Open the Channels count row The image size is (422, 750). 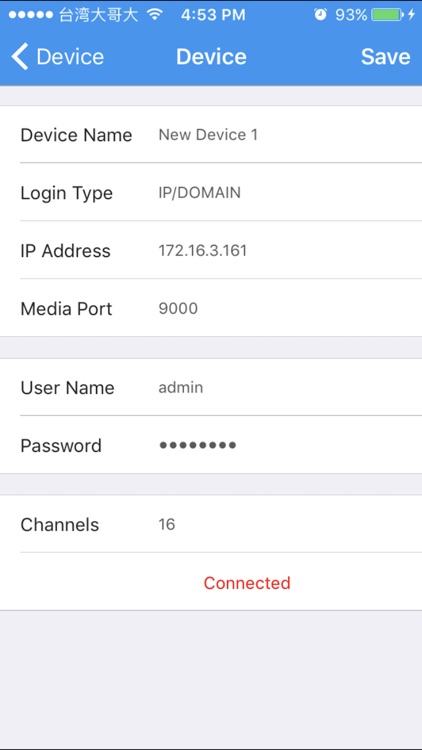coord(211,524)
